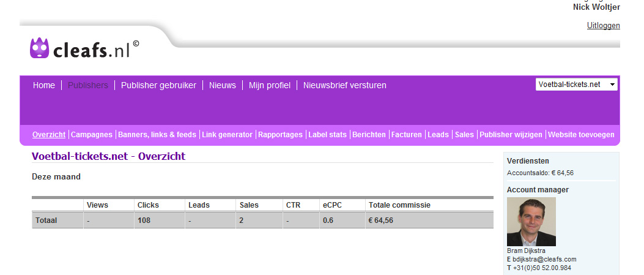Click the eCPC column header
Viewport: 644px width, 275px height.
tap(333, 205)
